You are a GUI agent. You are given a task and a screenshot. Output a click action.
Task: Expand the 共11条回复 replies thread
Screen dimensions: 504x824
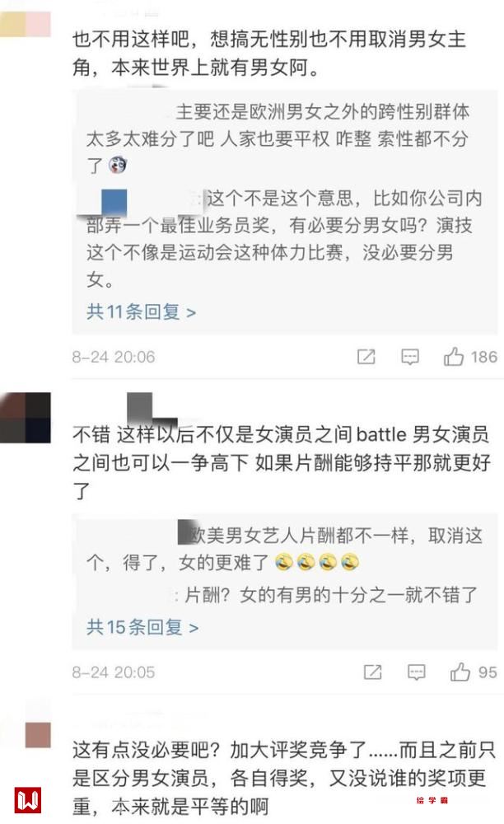[141, 312]
